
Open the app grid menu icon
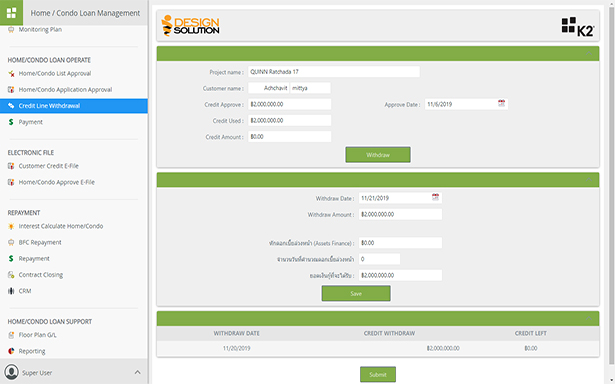[11, 13]
